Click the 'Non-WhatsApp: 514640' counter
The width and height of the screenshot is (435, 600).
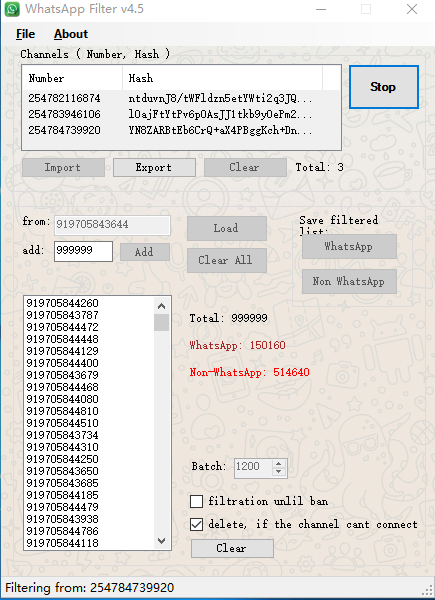point(249,372)
